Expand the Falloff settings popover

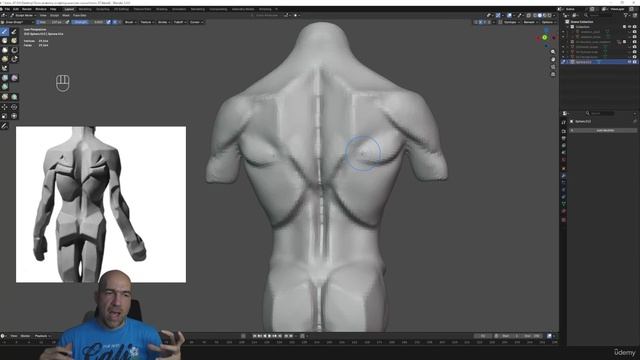click(x=180, y=22)
